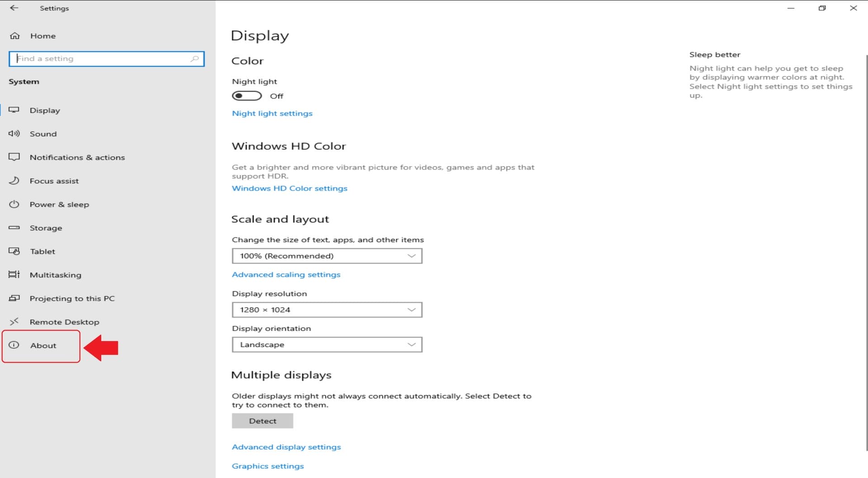
Task: Open Remote Desktop using its icon
Action: 15,322
